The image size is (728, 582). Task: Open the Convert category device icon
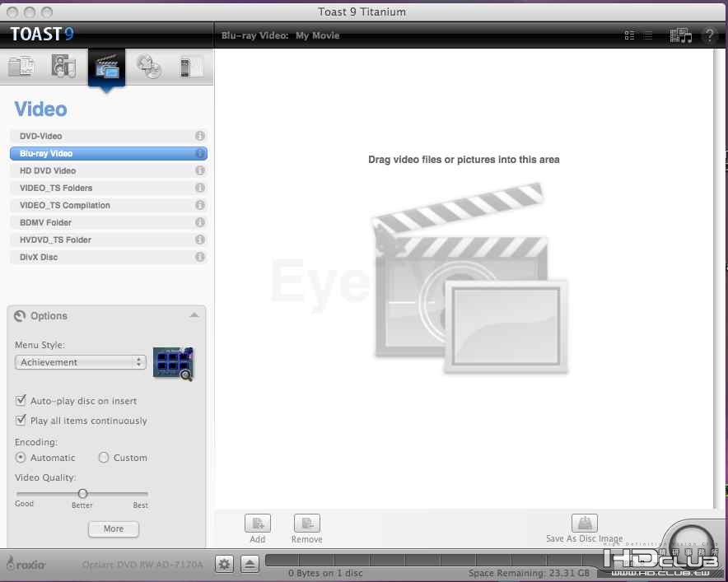point(191,68)
